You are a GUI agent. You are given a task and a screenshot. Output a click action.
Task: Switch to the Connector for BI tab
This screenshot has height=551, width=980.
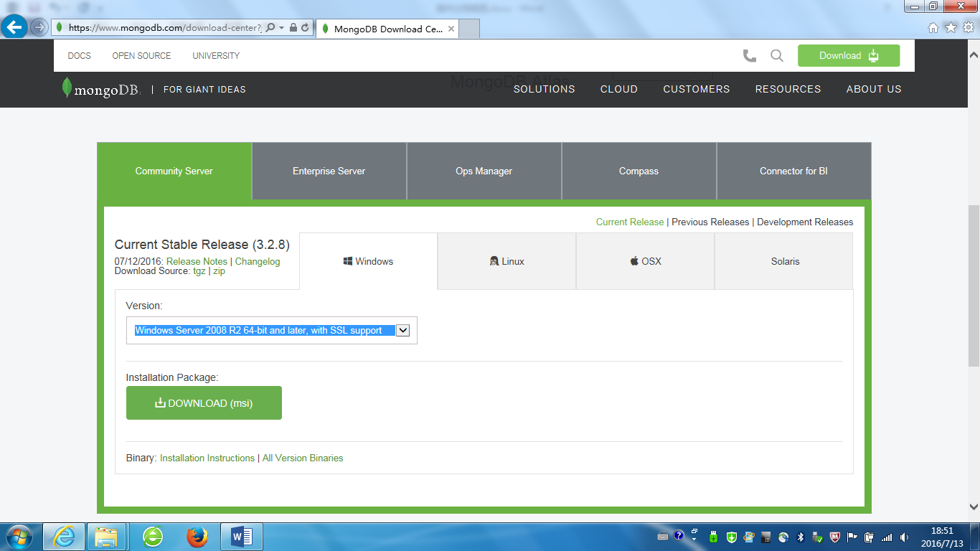coord(794,171)
